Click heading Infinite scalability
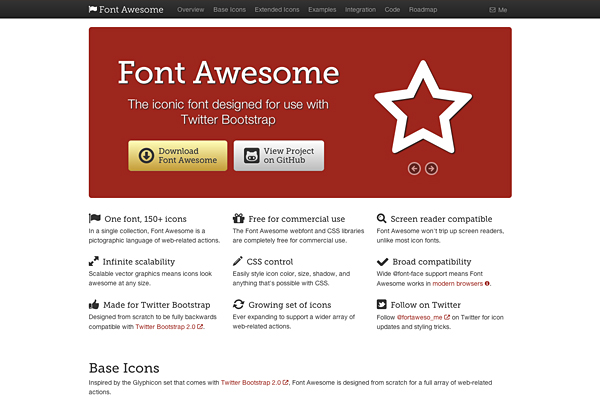This screenshot has height=400, width=600. pos(139,261)
